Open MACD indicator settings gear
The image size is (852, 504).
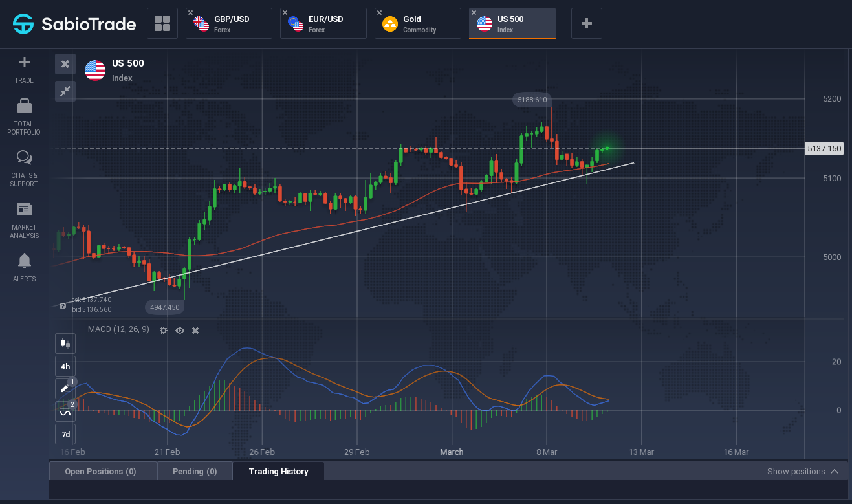tap(164, 331)
